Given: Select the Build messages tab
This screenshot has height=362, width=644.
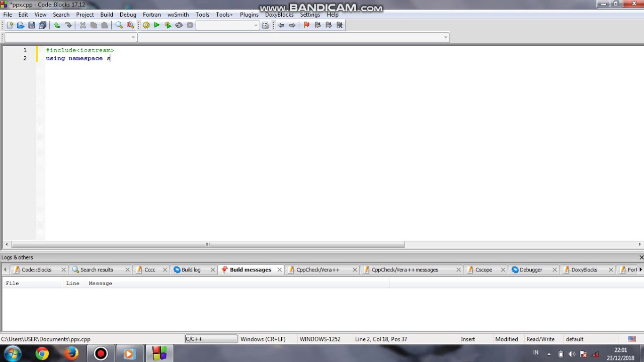Looking at the screenshot, I should pos(250,270).
